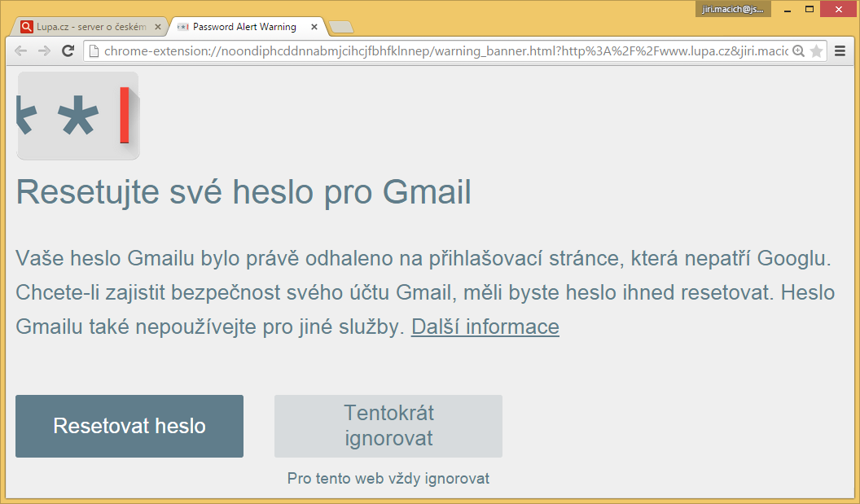Reload the current page
This screenshot has height=504, width=860.
click(x=68, y=50)
